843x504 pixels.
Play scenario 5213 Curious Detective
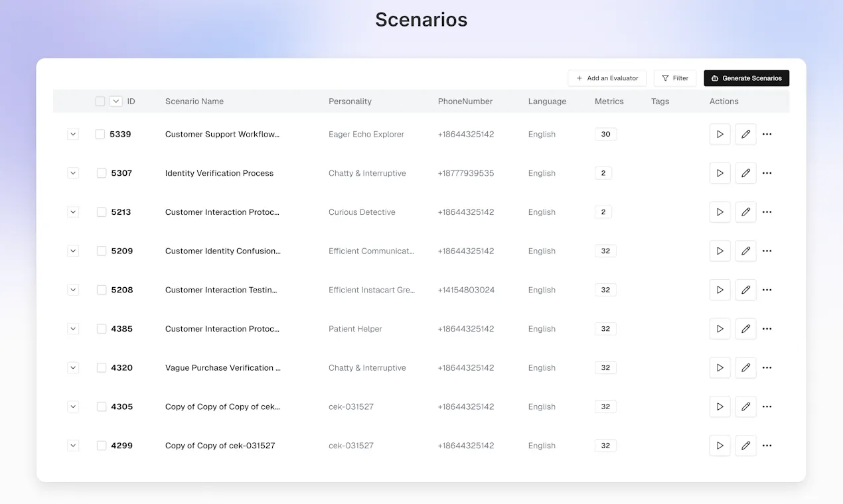coord(720,212)
